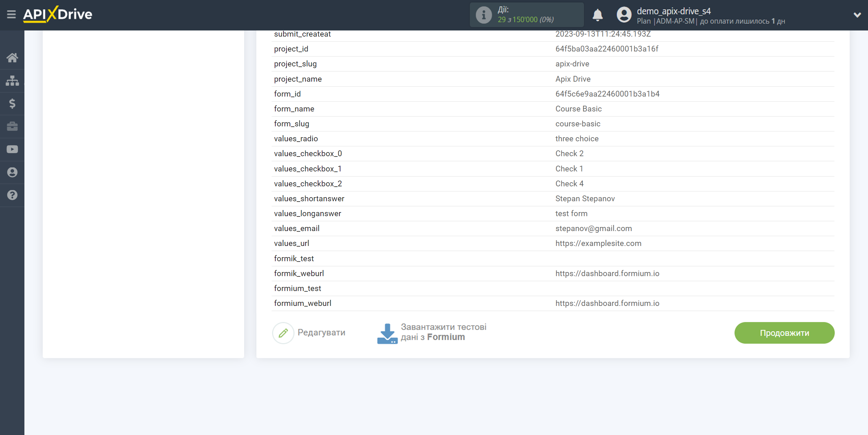This screenshot has height=435, width=868.
Task: Expand account dropdown chevron
Action: pos(857,15)
